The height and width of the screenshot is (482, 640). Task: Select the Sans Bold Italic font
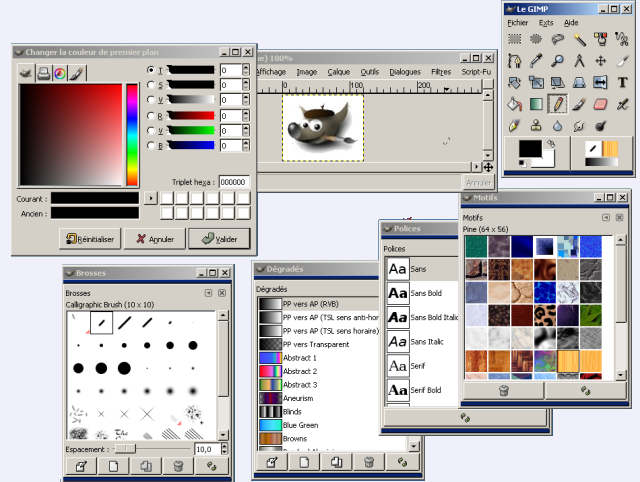coord(422,317)
